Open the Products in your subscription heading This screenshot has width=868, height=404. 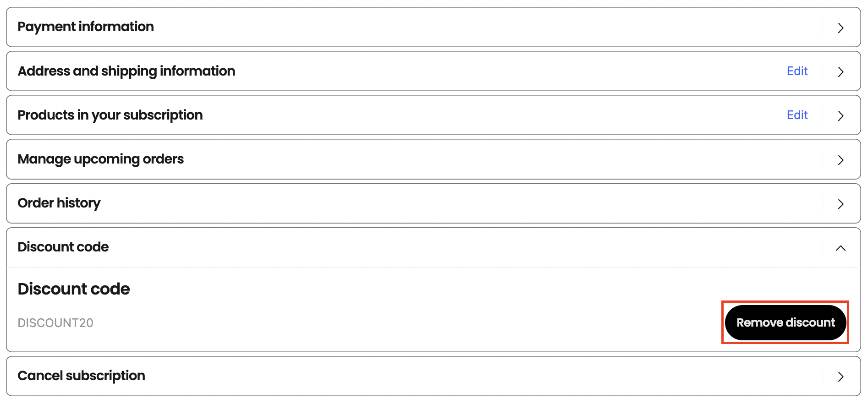[110, 115]
